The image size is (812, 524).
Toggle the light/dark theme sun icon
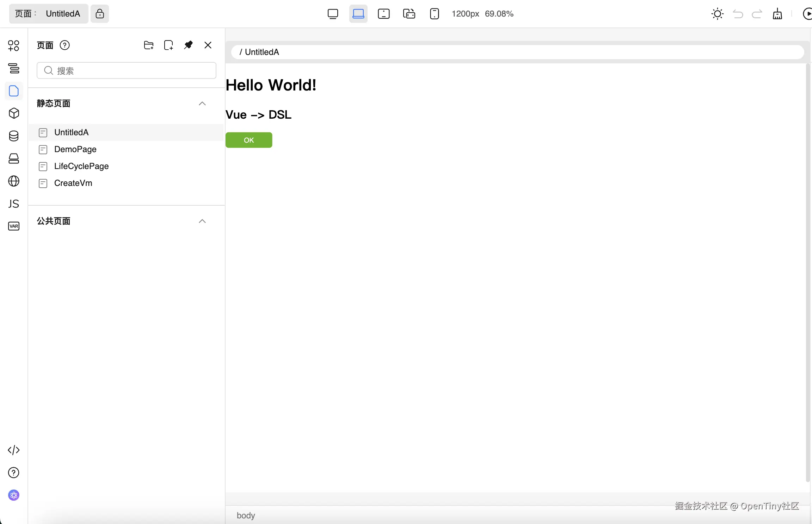(x=717, y=14)
